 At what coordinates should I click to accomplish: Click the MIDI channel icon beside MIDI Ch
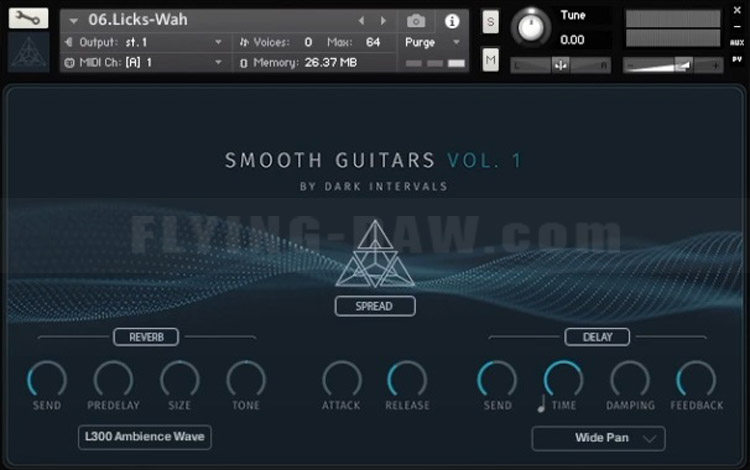[69, 63]
